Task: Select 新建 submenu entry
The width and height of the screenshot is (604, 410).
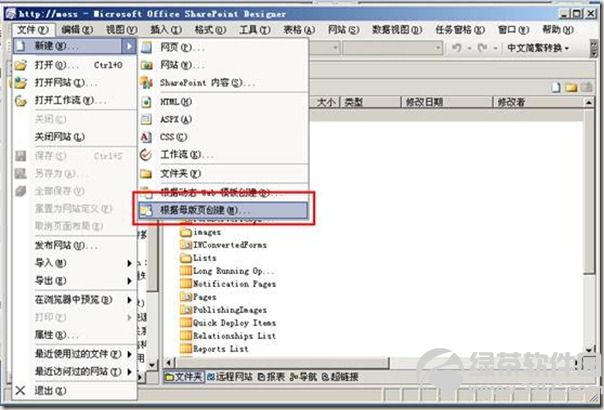Action: coord(75,46)
